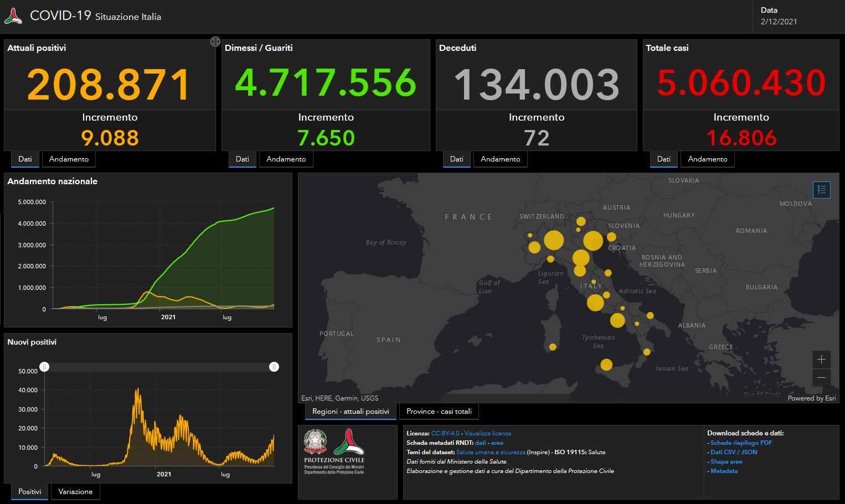Expand the Attuali positivi panel fullscreen
The height and width of the screenshot is (504, 845).
click(215, 41)
